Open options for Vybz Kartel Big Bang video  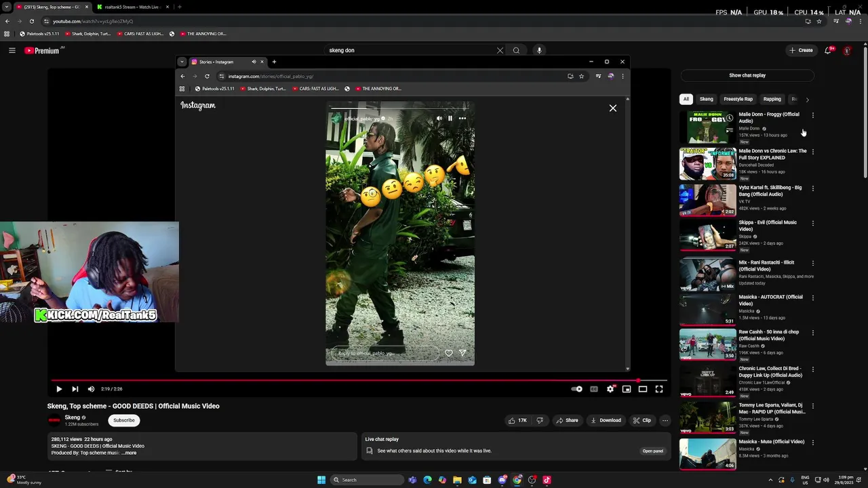tap(813, 188)
